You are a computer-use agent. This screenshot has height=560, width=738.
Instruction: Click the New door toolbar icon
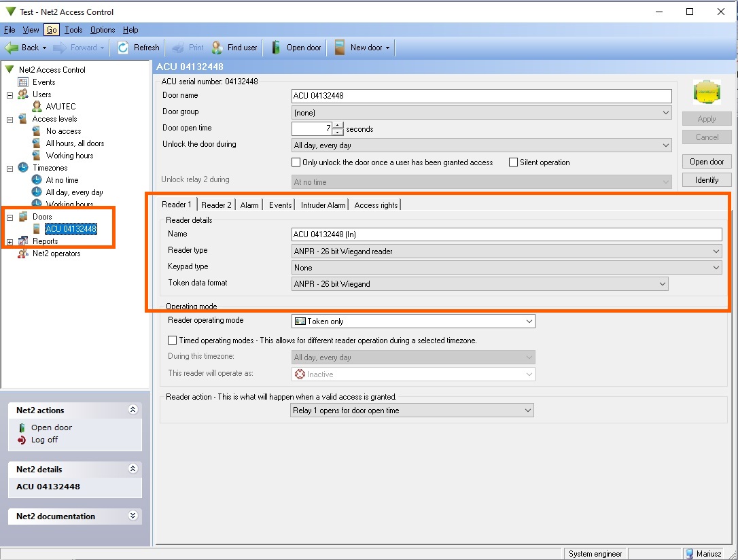(x=339, y=48)
